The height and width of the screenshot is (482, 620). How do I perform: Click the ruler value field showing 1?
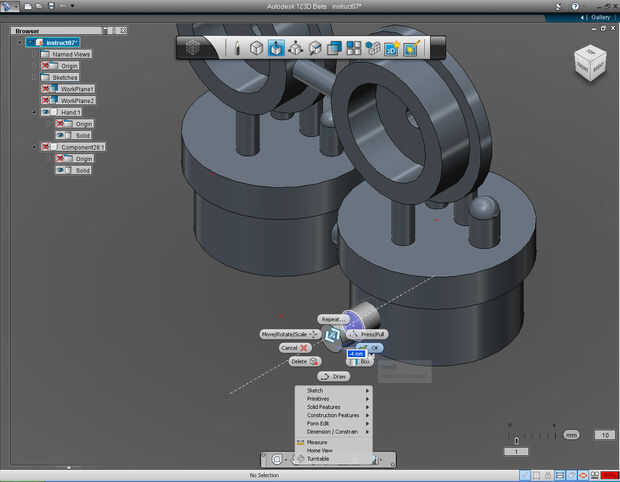[516, 452]
